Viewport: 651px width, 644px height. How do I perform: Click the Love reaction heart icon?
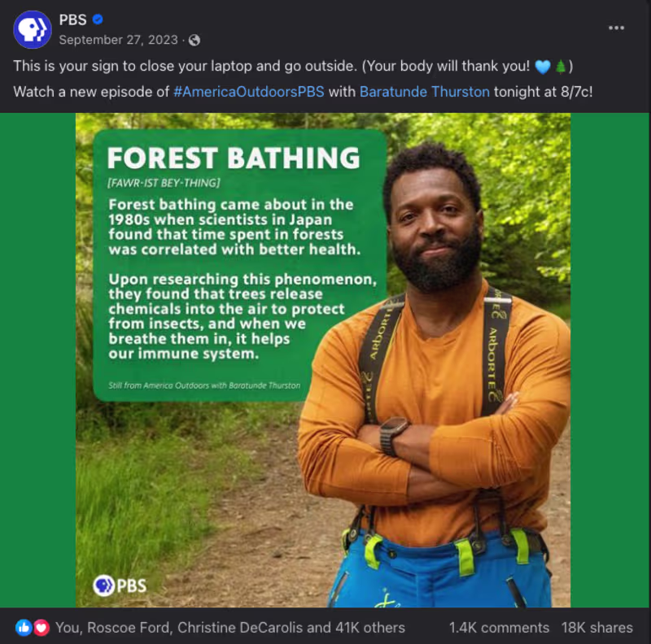[x=40, y=628]
